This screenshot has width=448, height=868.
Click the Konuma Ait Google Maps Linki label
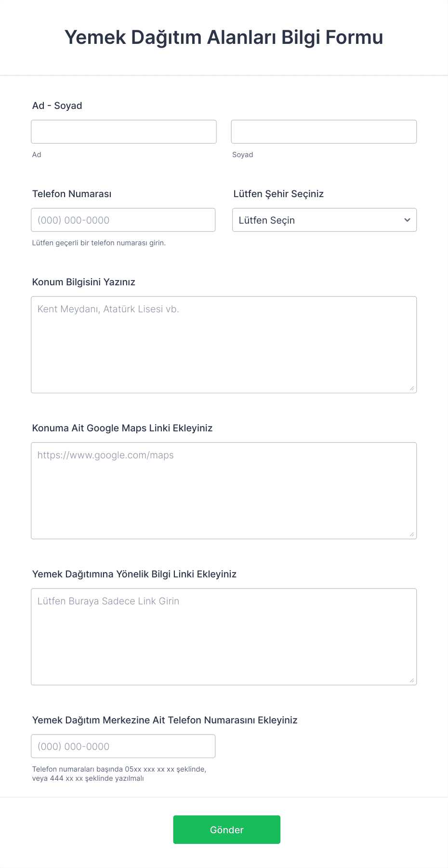[122, 428]
